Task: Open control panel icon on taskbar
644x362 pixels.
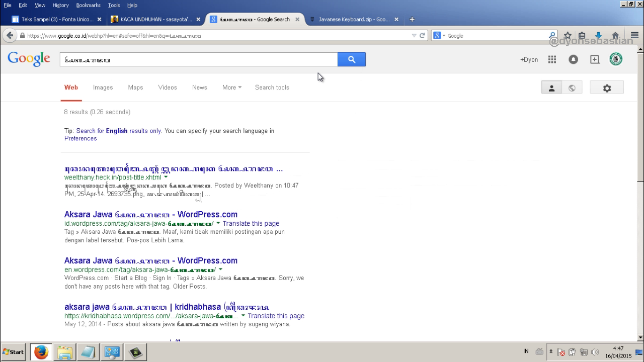Action: click(112, 352)
